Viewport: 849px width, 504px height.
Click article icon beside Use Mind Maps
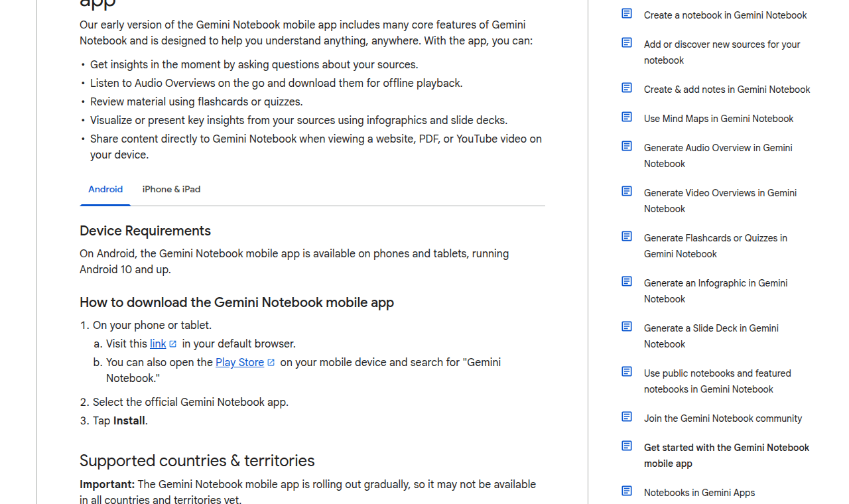[627, 117]
